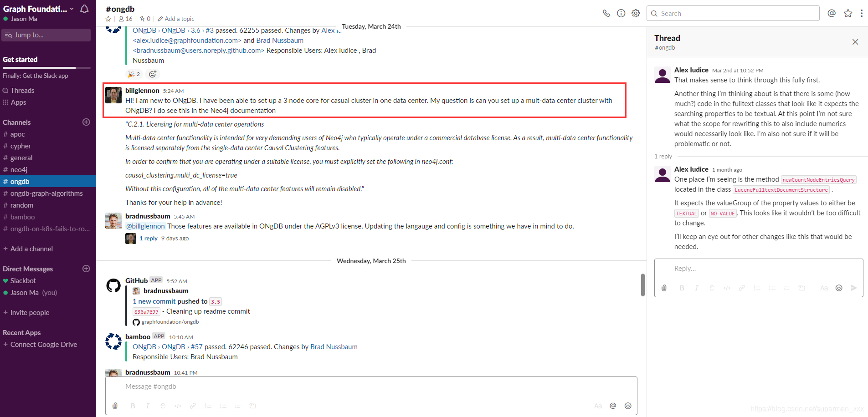Attach file in thread reply box

click(x=664, y=288)
